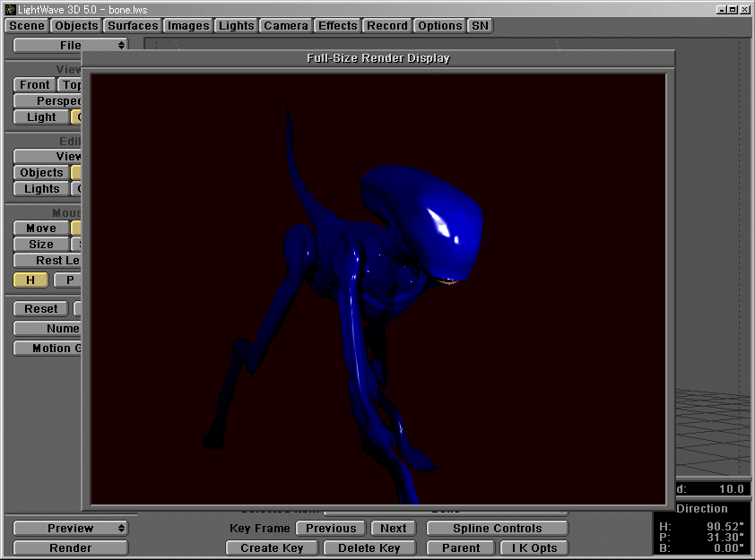Open the Preview dropdown at bottom left
This screenshot has height=560, width=755.
click(70, 528)
